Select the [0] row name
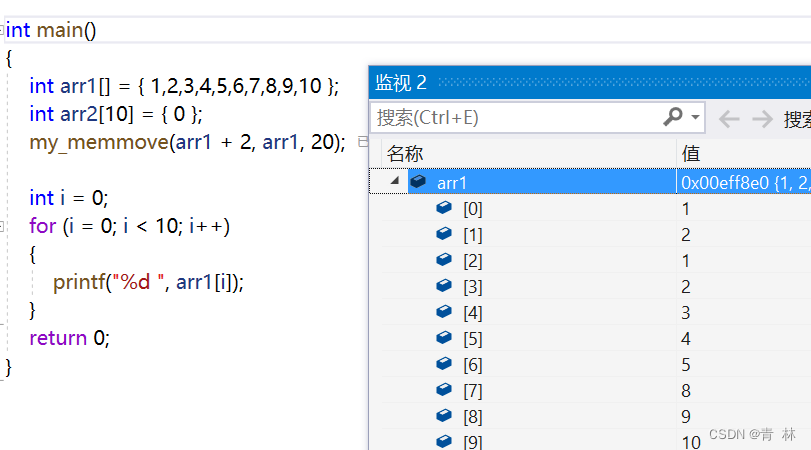The image size is (811, 450). click(473, 209)
